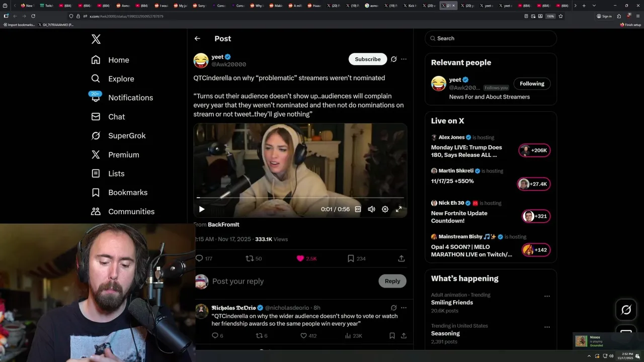This screenshot has width=644, height=362.
Task: Expand the list all tabs dropdown
Action: (594, 6)
